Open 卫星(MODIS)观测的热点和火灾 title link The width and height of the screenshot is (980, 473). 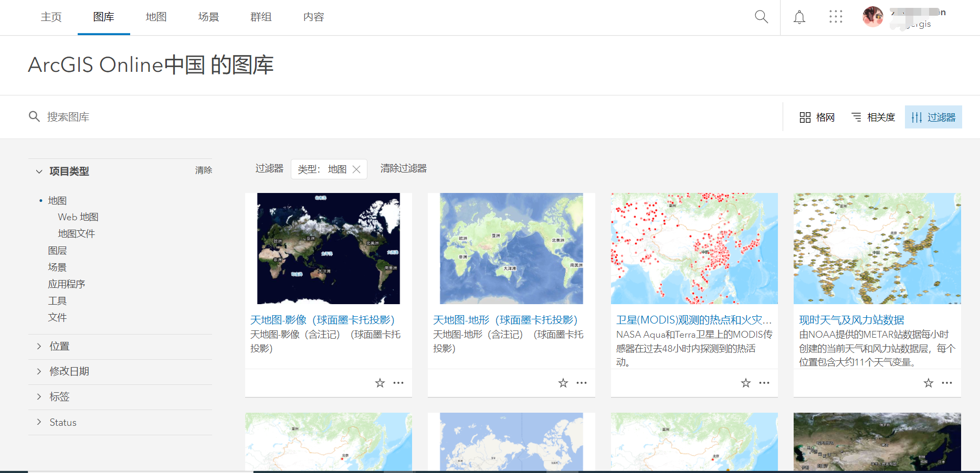pyautogui.click(x=694, y=320)
